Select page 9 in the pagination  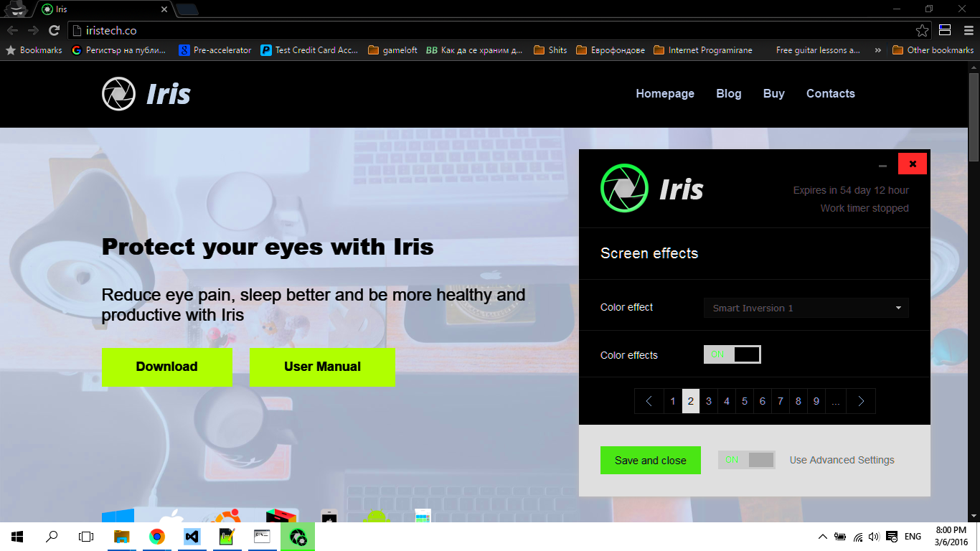point(816,401)
